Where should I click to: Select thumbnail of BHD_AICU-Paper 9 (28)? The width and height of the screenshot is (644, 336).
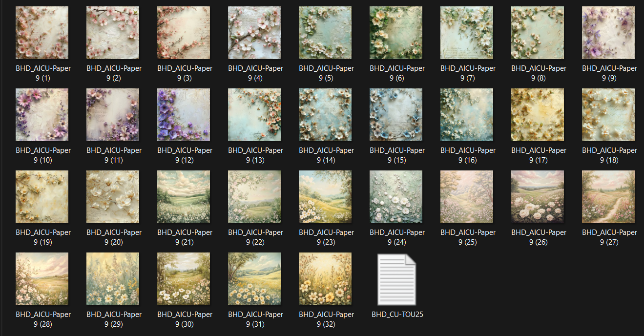pos(42,279)
